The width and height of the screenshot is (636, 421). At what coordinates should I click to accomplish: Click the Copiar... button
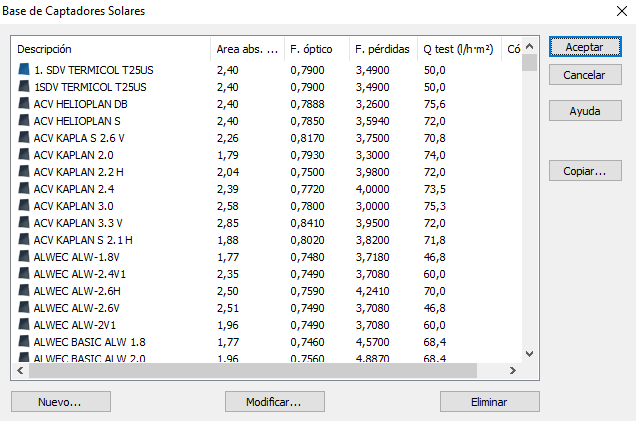tap(585, 171)
